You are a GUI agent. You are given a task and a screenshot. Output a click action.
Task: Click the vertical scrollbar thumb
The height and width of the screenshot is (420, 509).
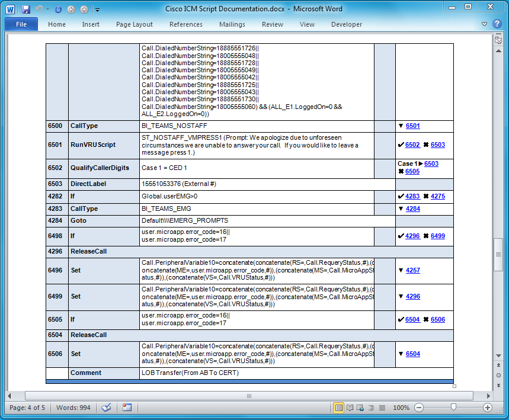tap(498, 255)
